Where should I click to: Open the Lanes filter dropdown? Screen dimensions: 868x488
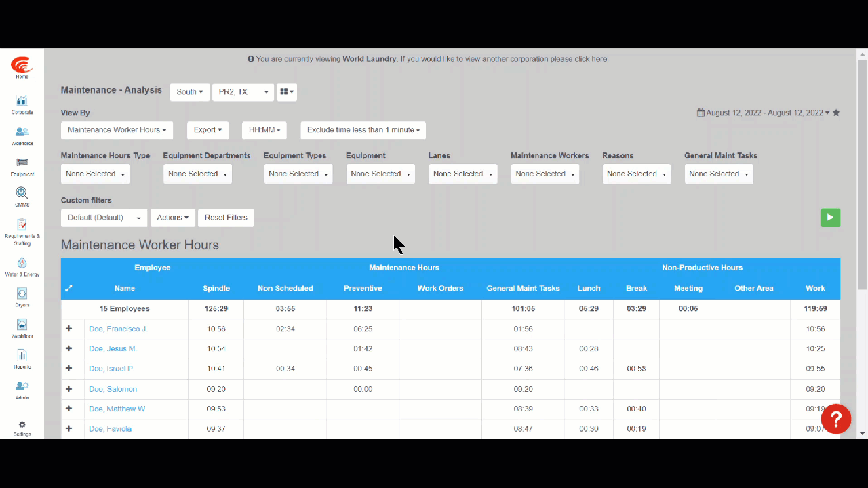(x=463, y=174)
